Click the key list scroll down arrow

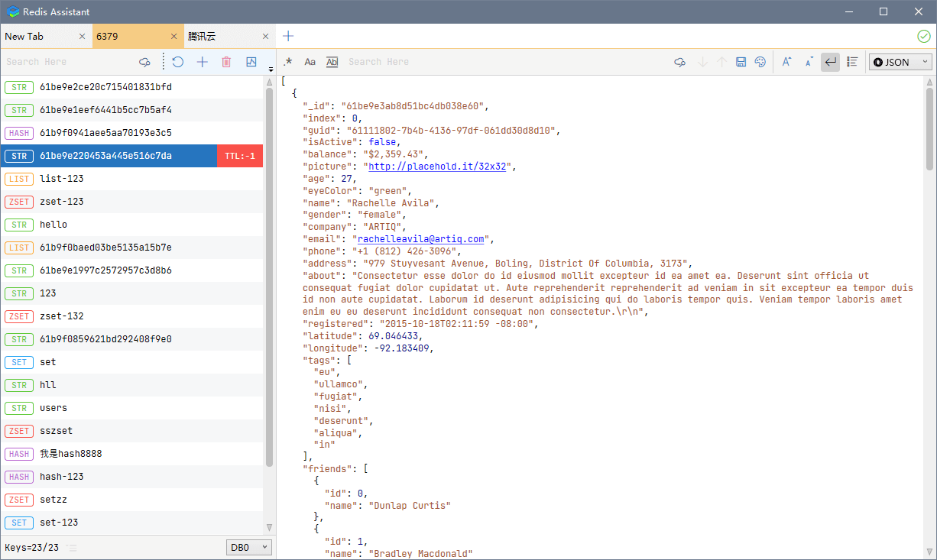point(269,527)
